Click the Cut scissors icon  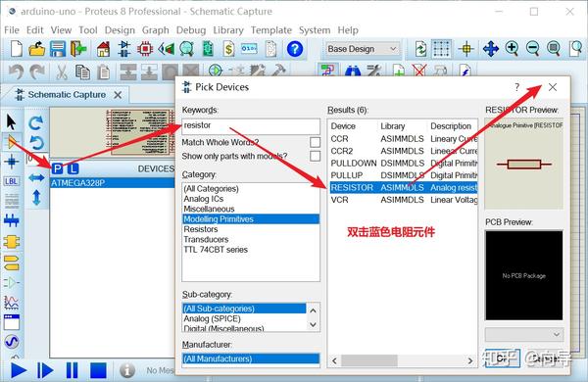tap(62, 72)
